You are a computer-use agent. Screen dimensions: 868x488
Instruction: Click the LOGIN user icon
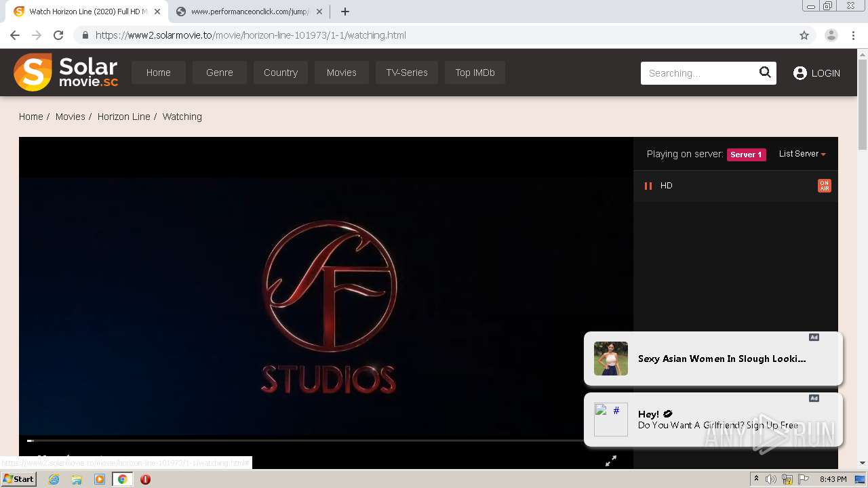(800, 73)
